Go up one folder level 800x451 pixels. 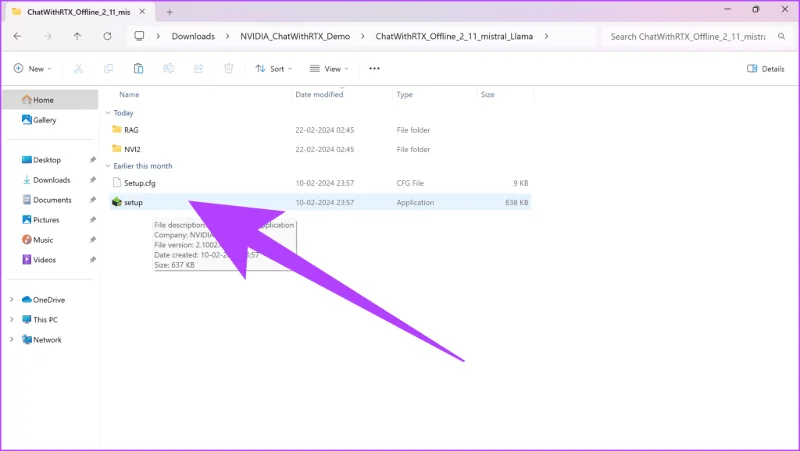(x=77, y=36)
